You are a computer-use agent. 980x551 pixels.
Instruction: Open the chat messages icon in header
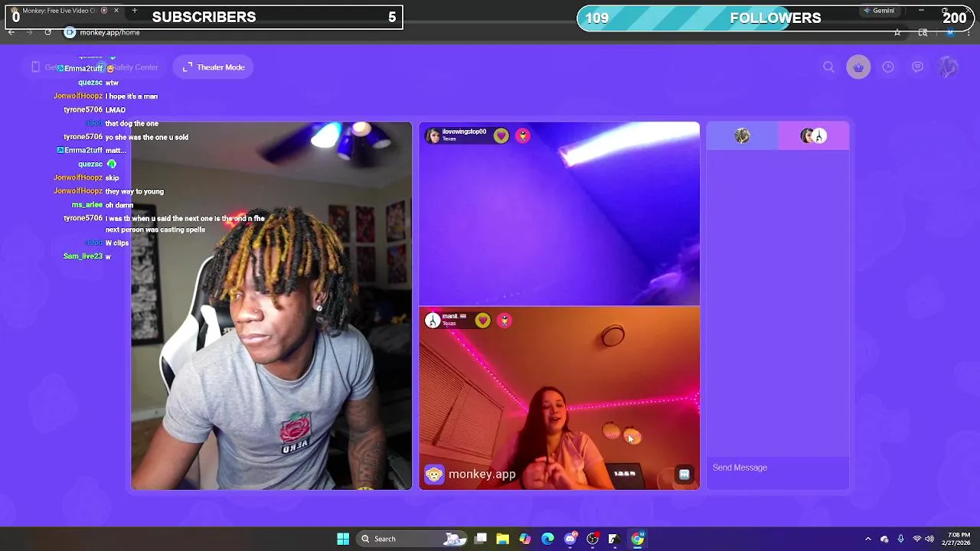[x=917, y=67]
